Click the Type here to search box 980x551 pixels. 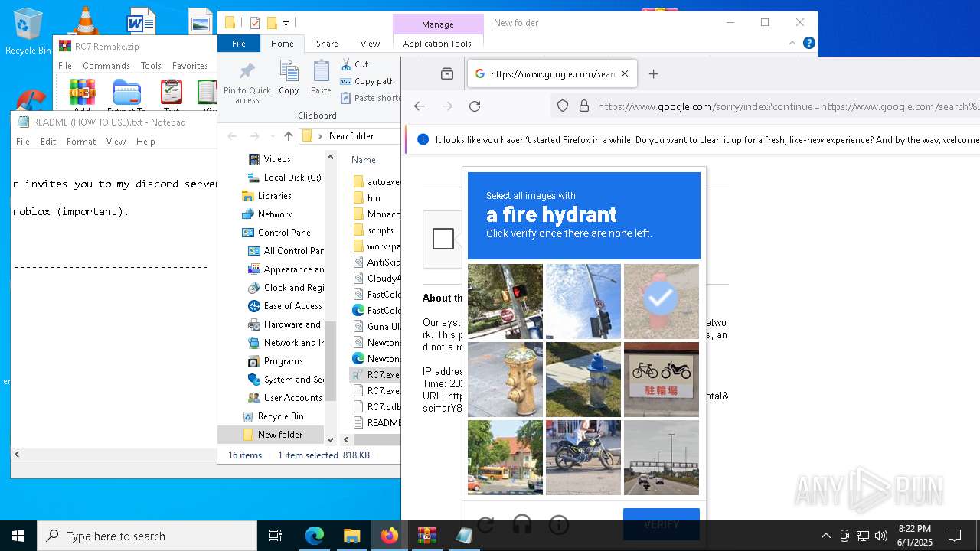147,536
